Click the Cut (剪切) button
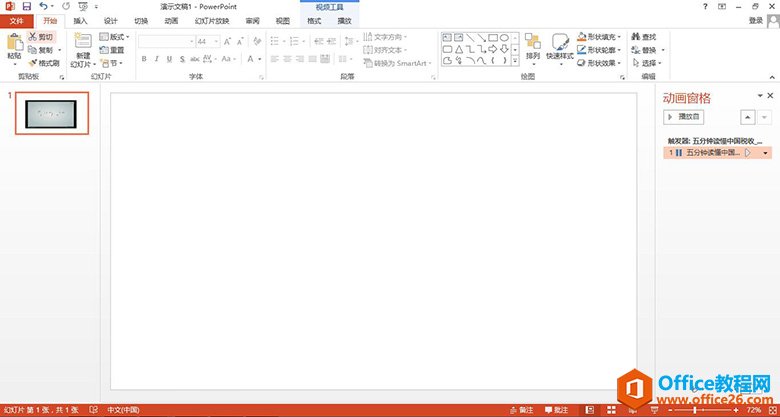780x417 pixels. tap(40, 36)
